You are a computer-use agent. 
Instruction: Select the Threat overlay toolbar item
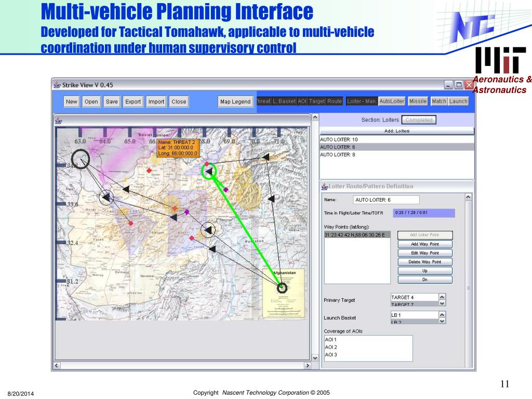tap(263, 101)
